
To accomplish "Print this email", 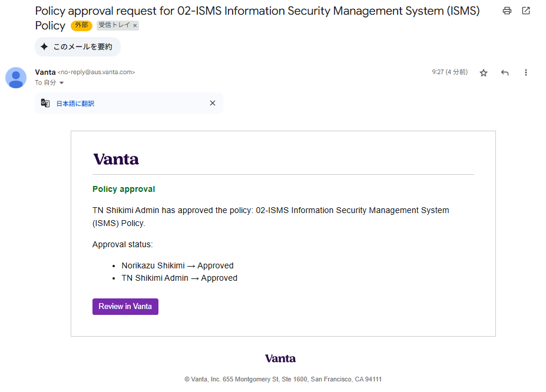I will point(507,11).
